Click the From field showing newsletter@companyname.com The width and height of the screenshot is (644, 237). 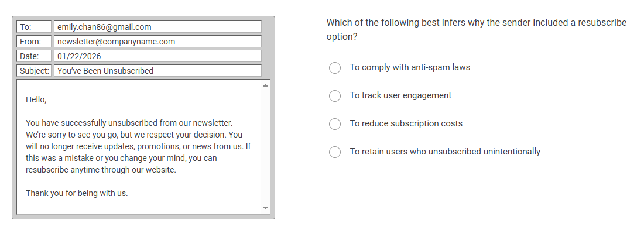pyautogui.click(x=157, y=42)
